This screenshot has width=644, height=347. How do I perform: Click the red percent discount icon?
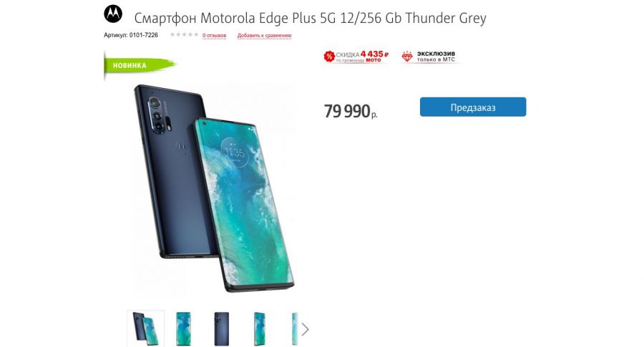click(x=329, y=57)
